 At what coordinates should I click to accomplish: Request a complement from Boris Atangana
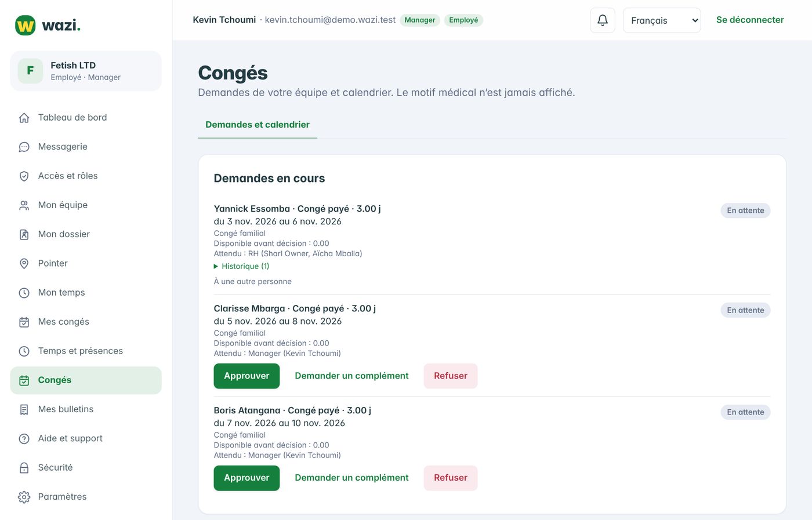pos(351,478)
